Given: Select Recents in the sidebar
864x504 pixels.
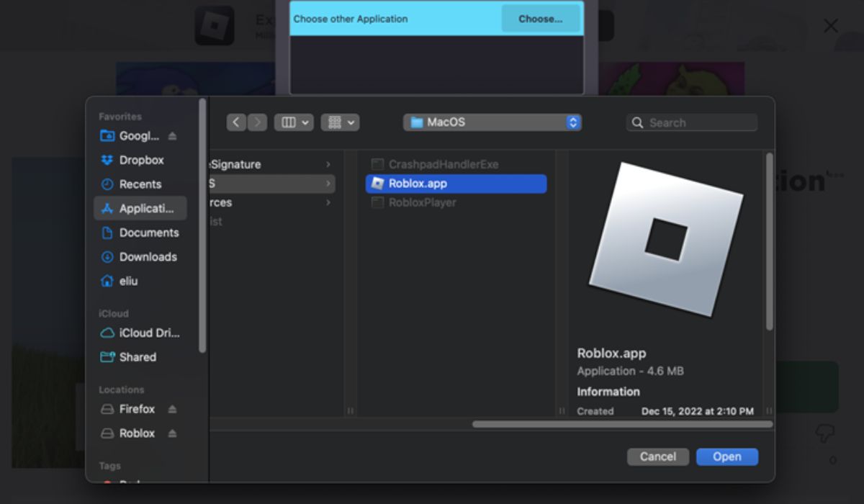Looking at the screenshot, I should [x=140, y=184].
